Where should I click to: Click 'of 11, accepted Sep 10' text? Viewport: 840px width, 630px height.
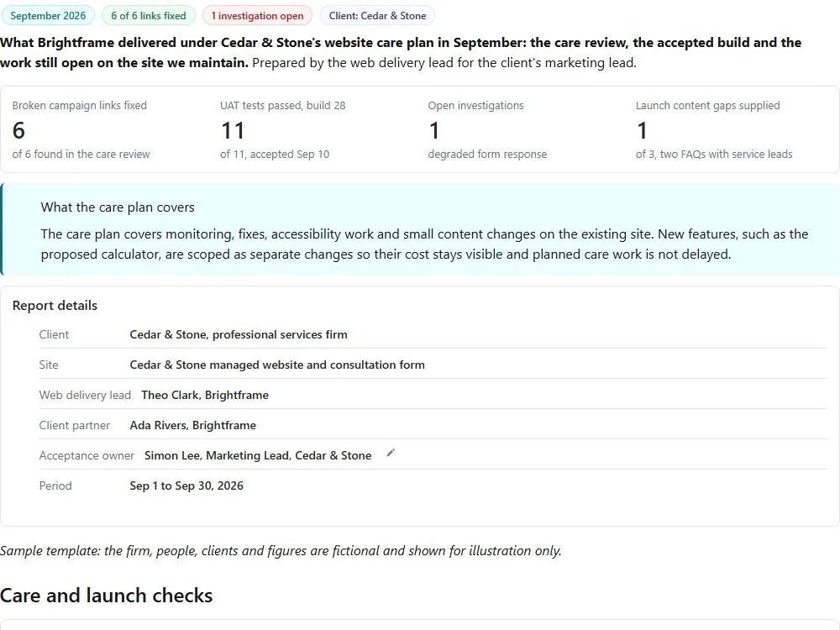(275, 155)
